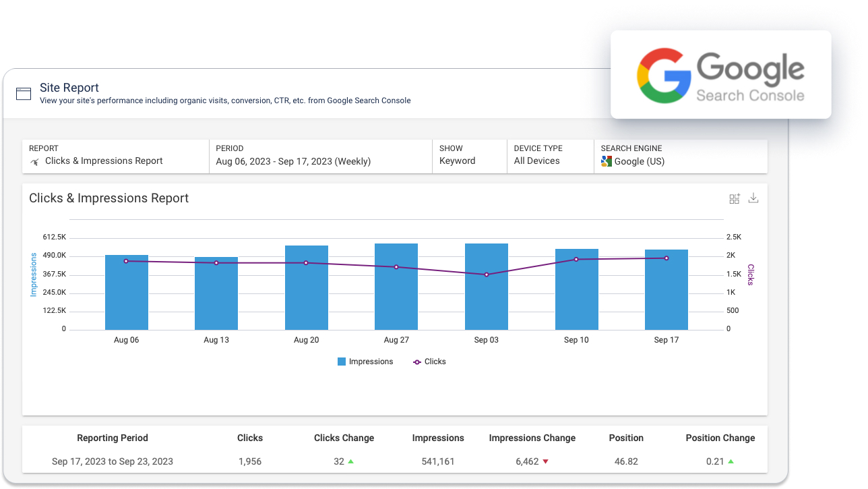This screenshot has width=868, height=489.
Task: Open the Search Engine Google (US) selector
Action: [679, 156]
